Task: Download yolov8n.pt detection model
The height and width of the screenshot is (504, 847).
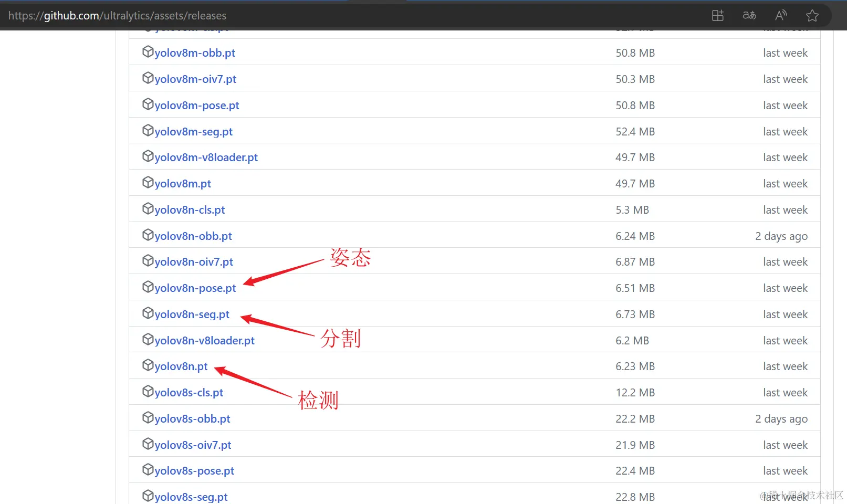Action: coord(181,366)
